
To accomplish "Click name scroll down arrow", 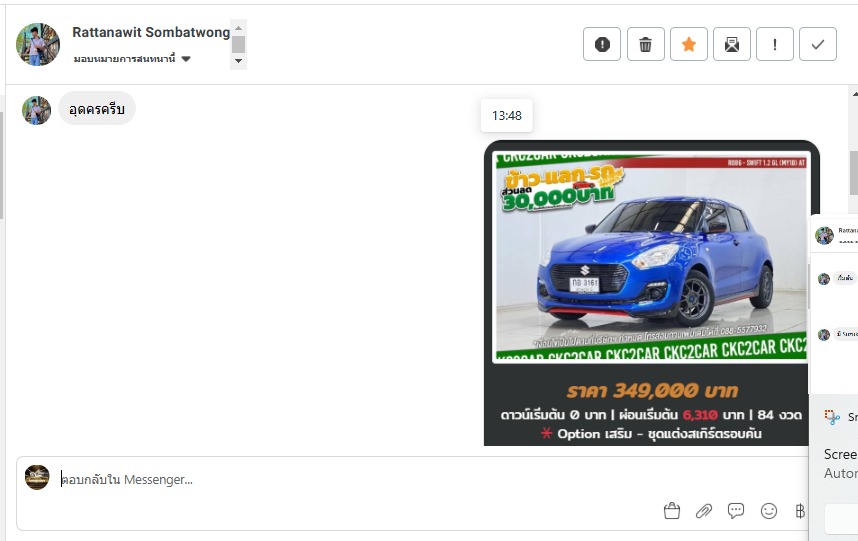I will (x=239, y=61).
